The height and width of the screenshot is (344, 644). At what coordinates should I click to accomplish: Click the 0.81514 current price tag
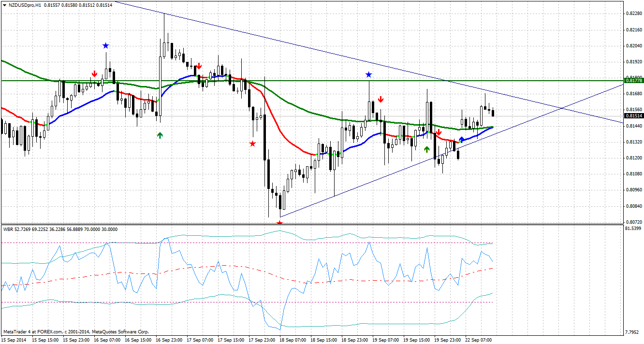[633, 116]
